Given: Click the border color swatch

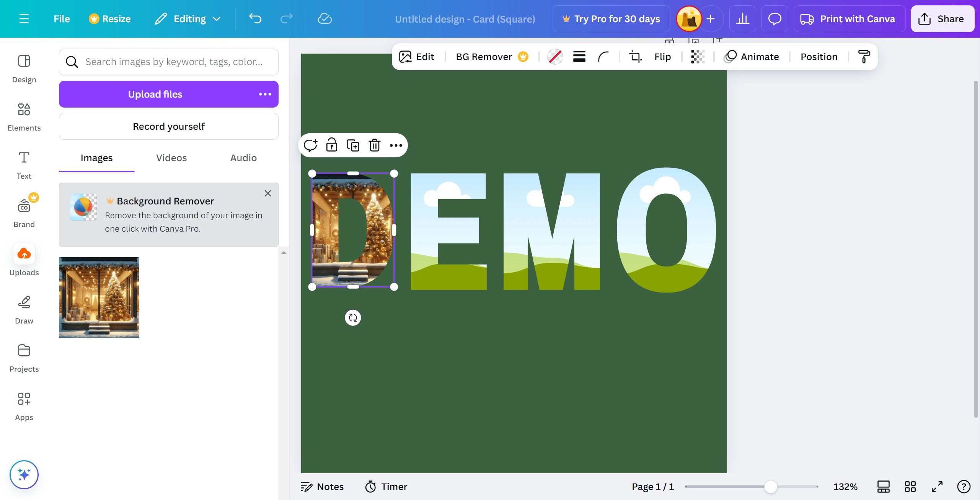Looking at the screenshot, I should 555,57.
